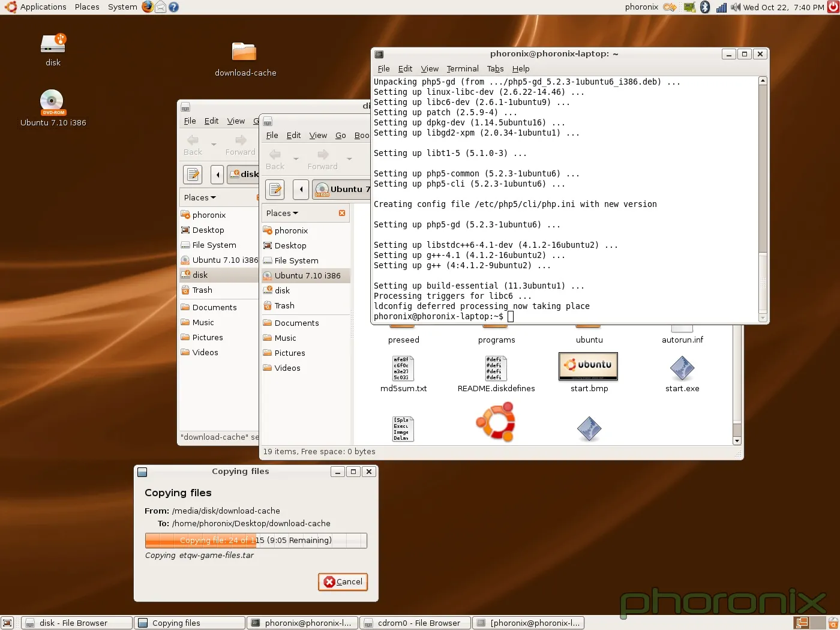This screenshot has width=840, height=630.
Task: Click Back button in disk file browser
Action: pos(193,145)
